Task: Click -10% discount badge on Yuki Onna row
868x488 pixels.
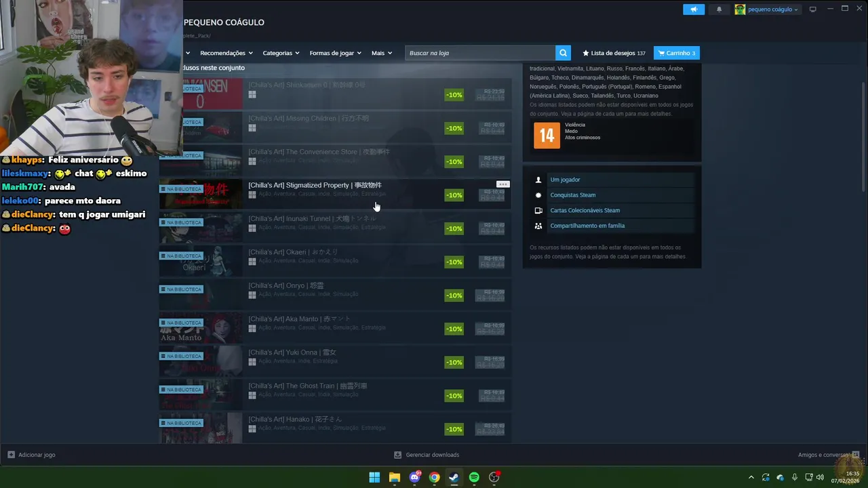Action: pyautogui.click(x=454, y=362)
